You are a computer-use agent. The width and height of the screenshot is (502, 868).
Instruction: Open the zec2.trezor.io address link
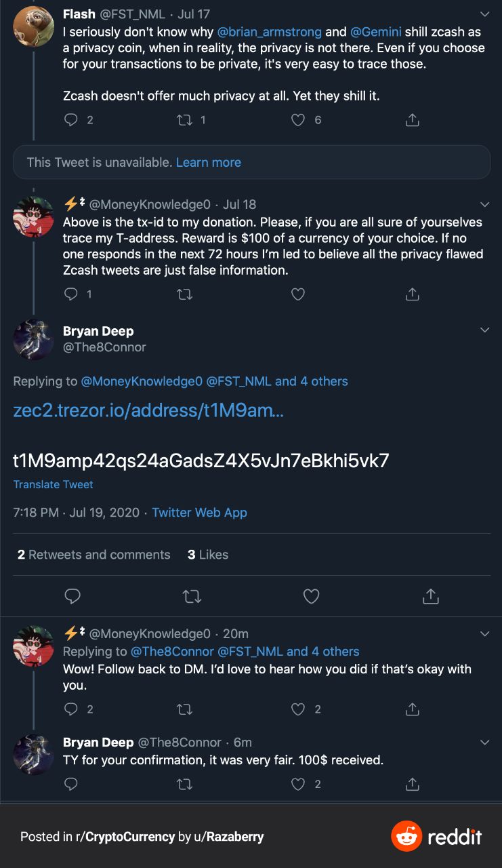pos(148,411)
